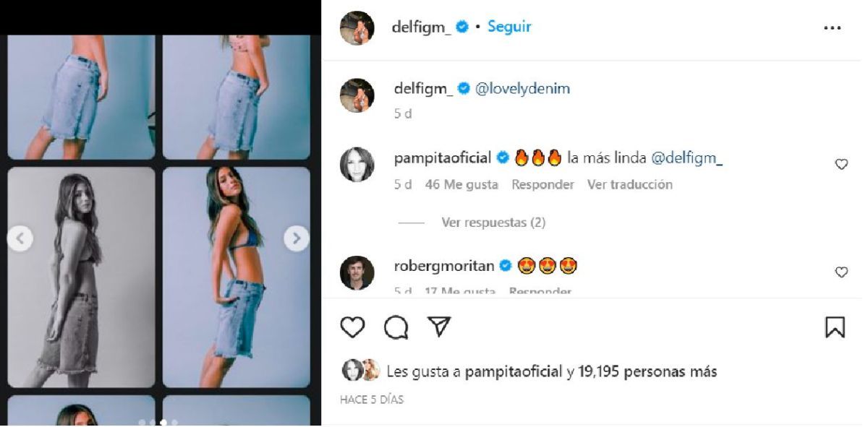Click the @delfigm_ mention in pampitaoficial's comment
The image size is (868, 427).
686,158
